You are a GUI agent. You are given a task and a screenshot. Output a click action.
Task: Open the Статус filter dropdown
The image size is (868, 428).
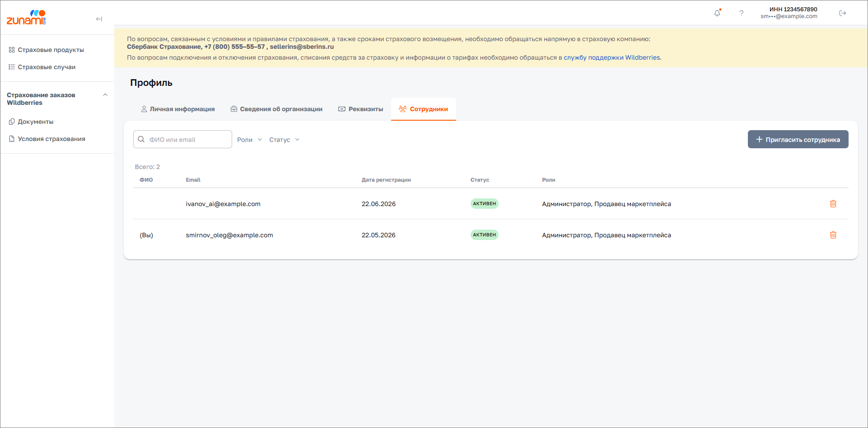pyautogui.click(x=284, y=140)
